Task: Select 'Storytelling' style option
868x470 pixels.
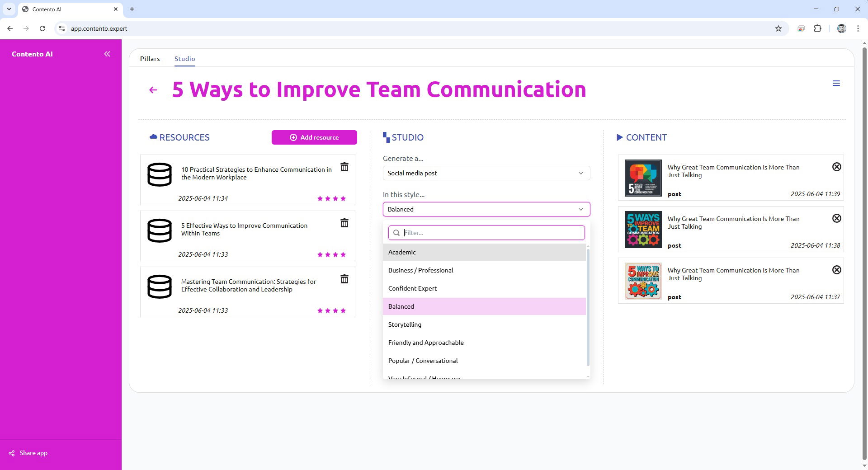Action: pos(405,324)
